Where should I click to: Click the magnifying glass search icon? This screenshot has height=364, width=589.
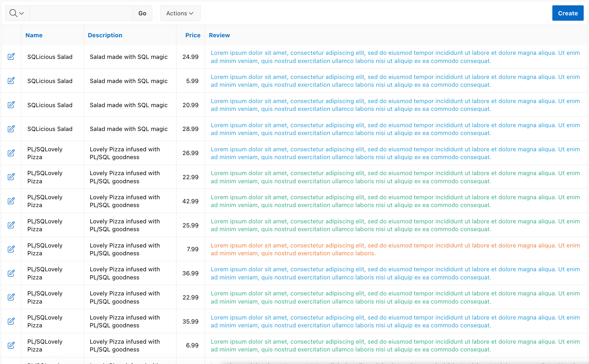coord(13,13)
